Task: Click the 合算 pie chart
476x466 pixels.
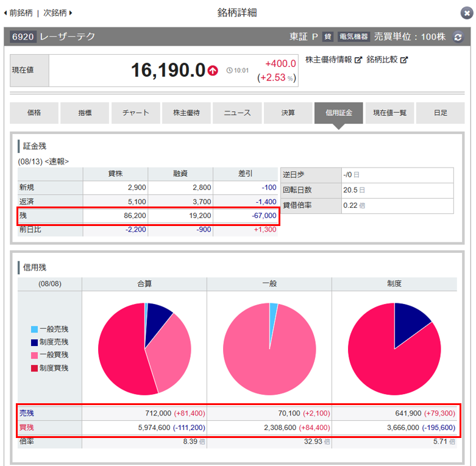Action: 144,348
